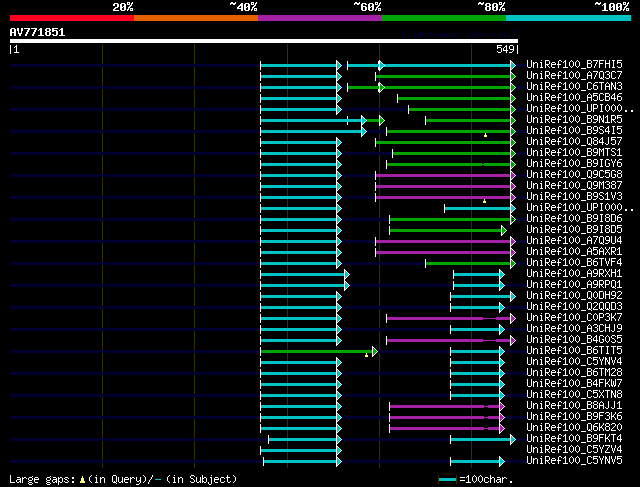The height and width of the screenshot is (487, 640).
Task: Select the UniRef100_B4FKW7 label
Action: coord(574,384)
